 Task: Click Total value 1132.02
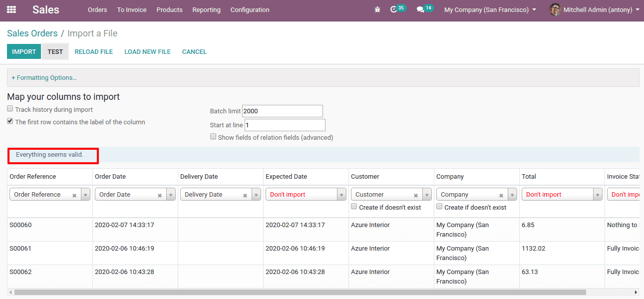click(x=534, y=249)
